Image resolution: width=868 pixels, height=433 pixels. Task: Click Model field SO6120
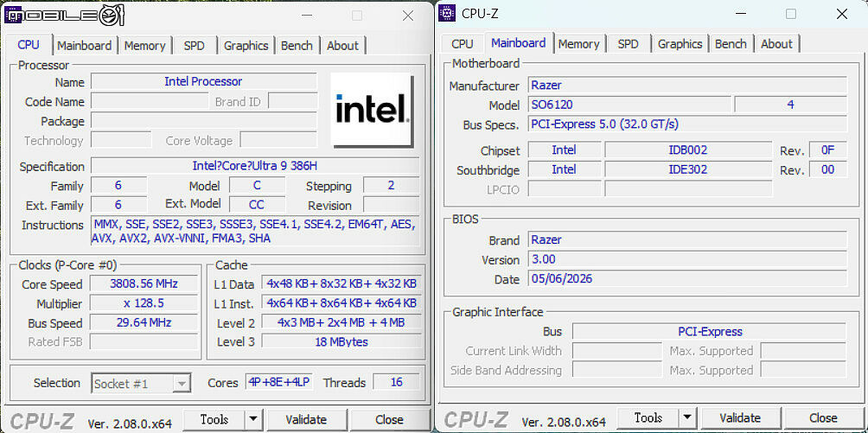629,104
